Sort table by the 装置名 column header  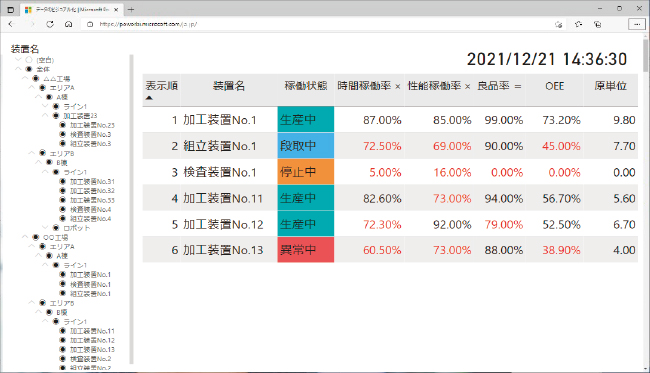pyautogui.click(x=229, y=86)
